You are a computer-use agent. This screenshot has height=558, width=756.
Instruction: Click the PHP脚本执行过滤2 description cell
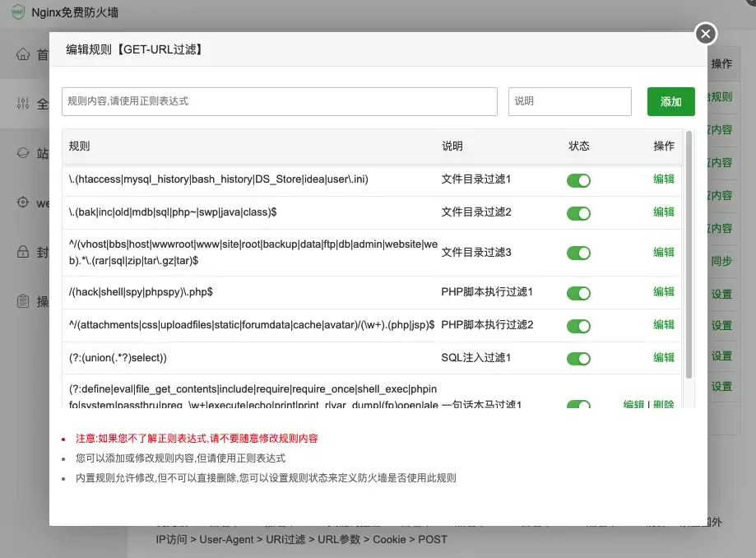click(487, 324)
